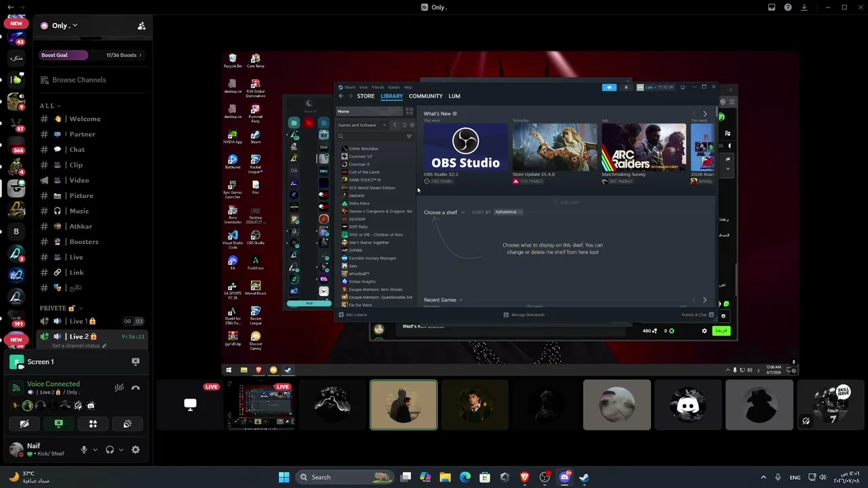Open the live stream preview thumbnail
Viewport: 868px width, 488px height.
(x=262, y=405)
